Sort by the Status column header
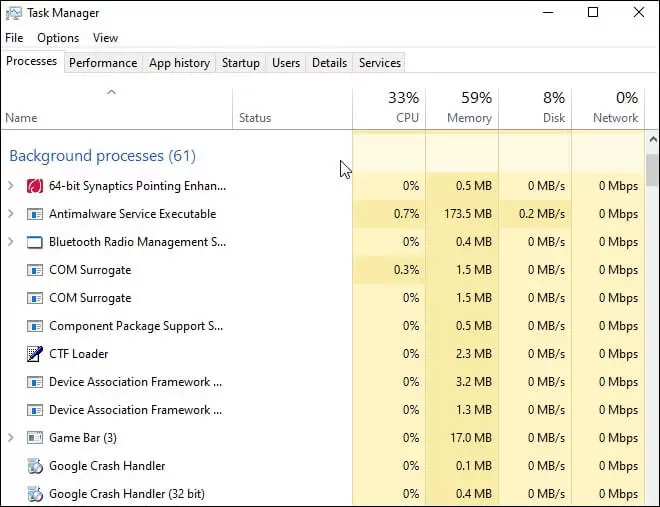 click(x=292, y=109)
